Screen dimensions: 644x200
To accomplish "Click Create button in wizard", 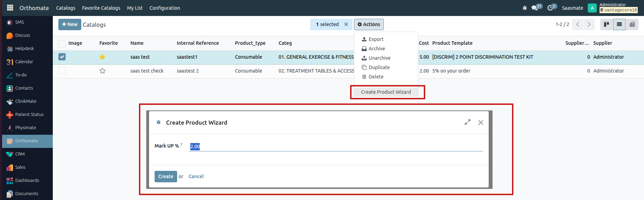I will [166, 176].
